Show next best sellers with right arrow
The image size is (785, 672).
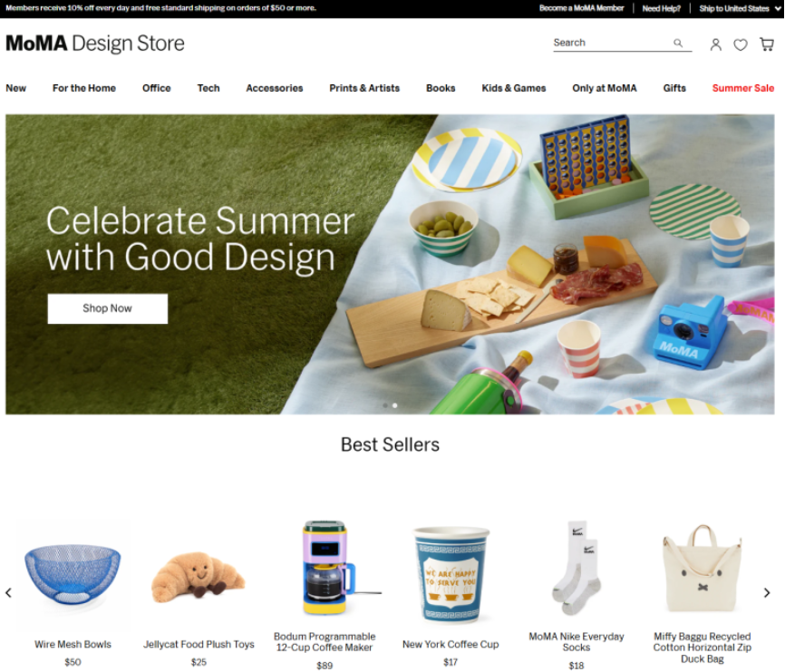click(x=767, y=592)
